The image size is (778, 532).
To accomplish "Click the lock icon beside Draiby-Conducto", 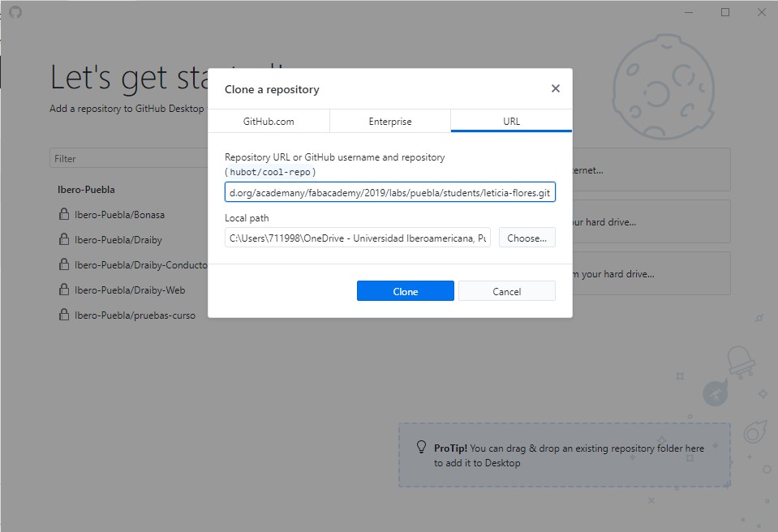I will (64, 264).
